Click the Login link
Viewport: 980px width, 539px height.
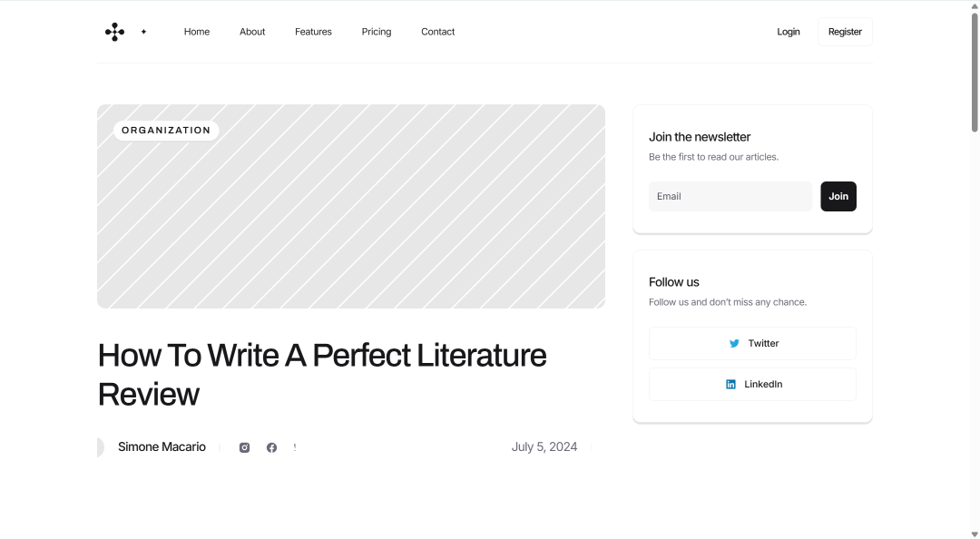(x=789, y=32)
